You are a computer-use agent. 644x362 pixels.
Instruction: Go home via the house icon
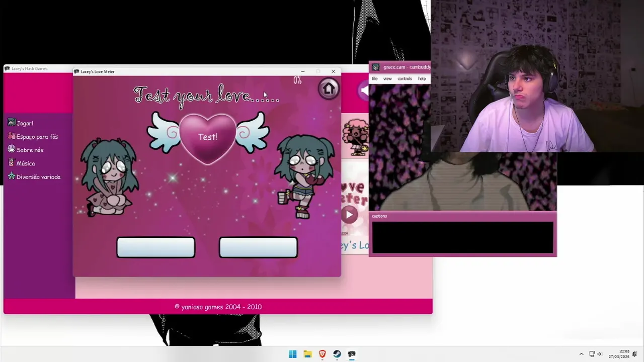click(329, 89)
